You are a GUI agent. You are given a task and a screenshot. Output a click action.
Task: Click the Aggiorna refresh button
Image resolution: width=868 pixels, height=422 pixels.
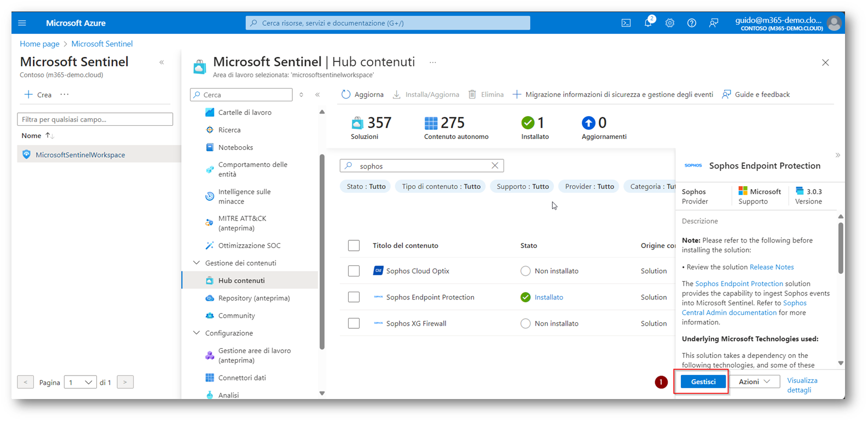coord(362,94)
